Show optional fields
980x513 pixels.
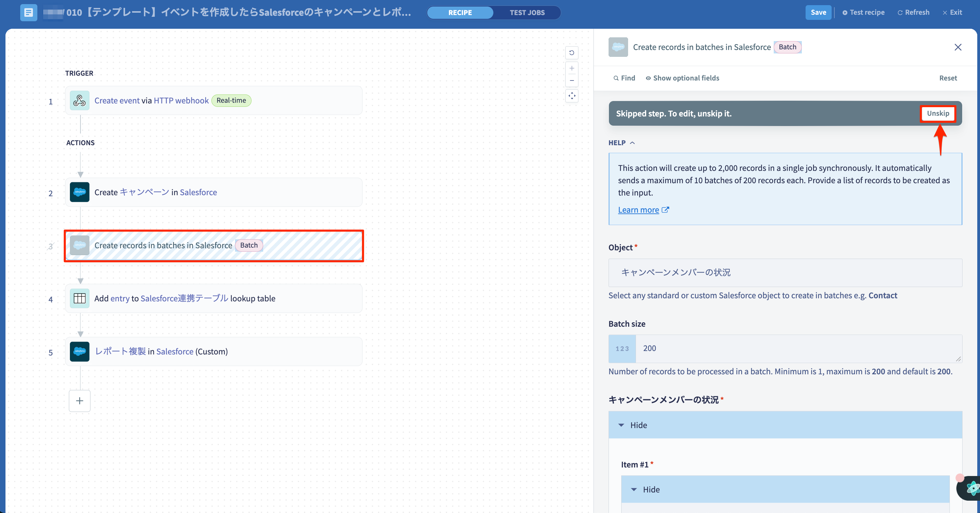(x=682, y=78)
